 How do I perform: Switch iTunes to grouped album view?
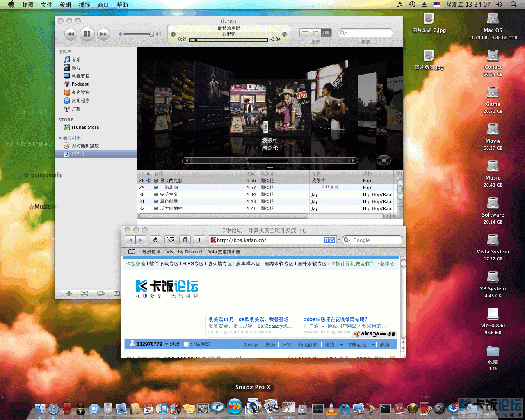point(315,32)
